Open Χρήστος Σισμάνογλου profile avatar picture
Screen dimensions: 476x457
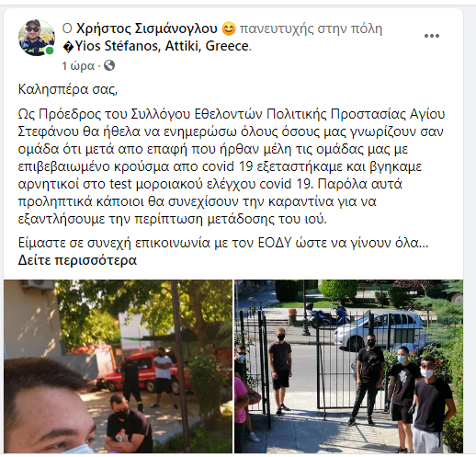[x=37, y=38]
